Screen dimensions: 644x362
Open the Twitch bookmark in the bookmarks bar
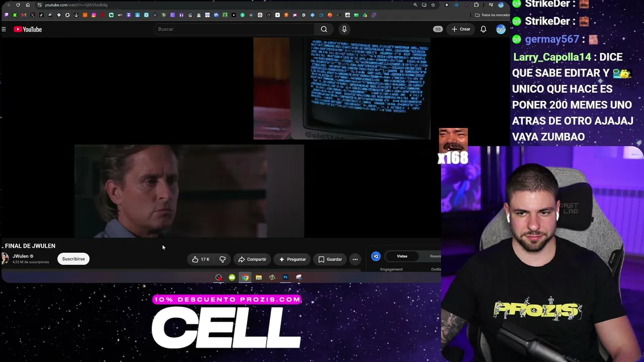tap(6, 15)
